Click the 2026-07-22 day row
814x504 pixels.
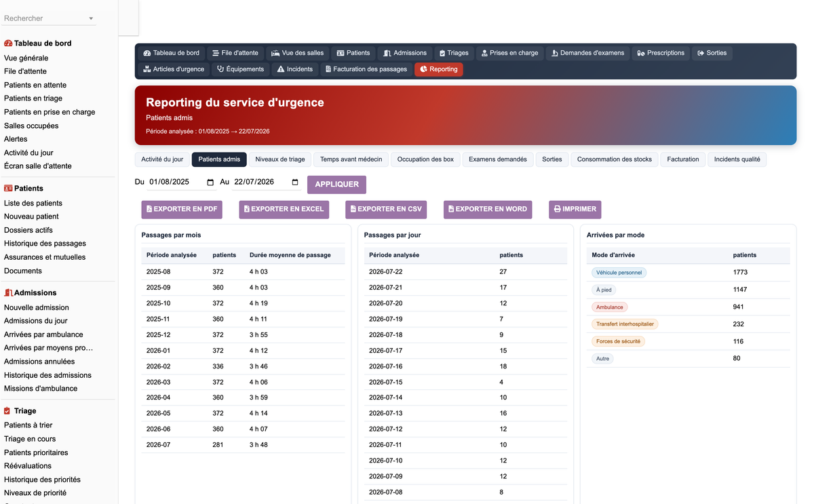pos(465,272)
